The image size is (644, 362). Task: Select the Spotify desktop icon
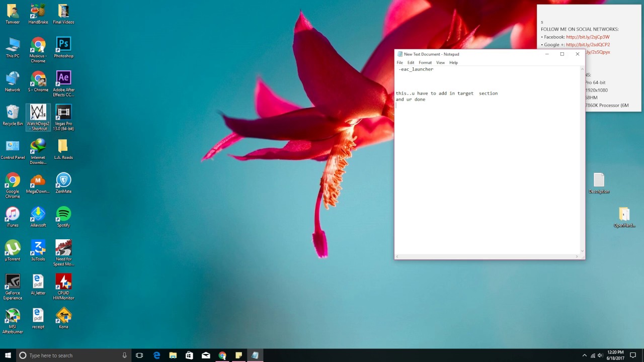pyautogui.click(x=63, y=217)
